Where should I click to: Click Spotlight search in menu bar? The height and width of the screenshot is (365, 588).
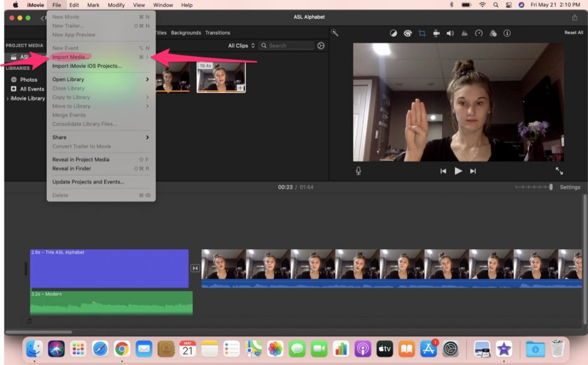coord(496,5)
